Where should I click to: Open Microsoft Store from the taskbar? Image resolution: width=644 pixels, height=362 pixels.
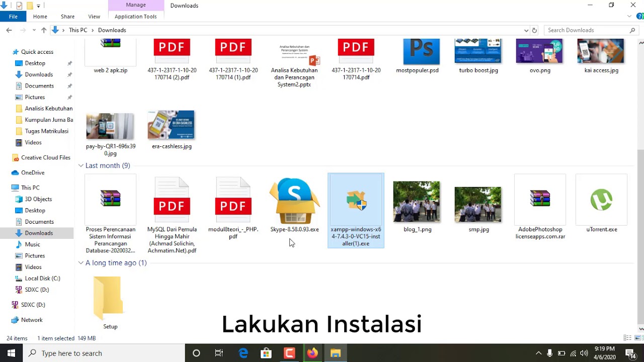266,353
